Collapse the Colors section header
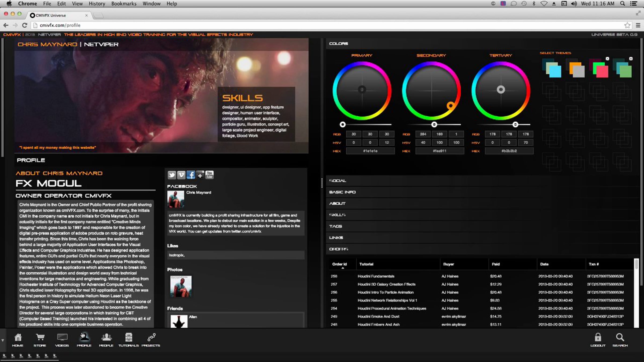 (482, 43)
